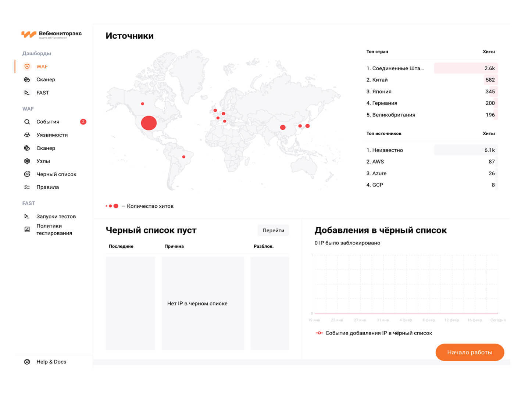
Task: Open the Сканер item under Дэшборды
Action: tap(46, 80)
